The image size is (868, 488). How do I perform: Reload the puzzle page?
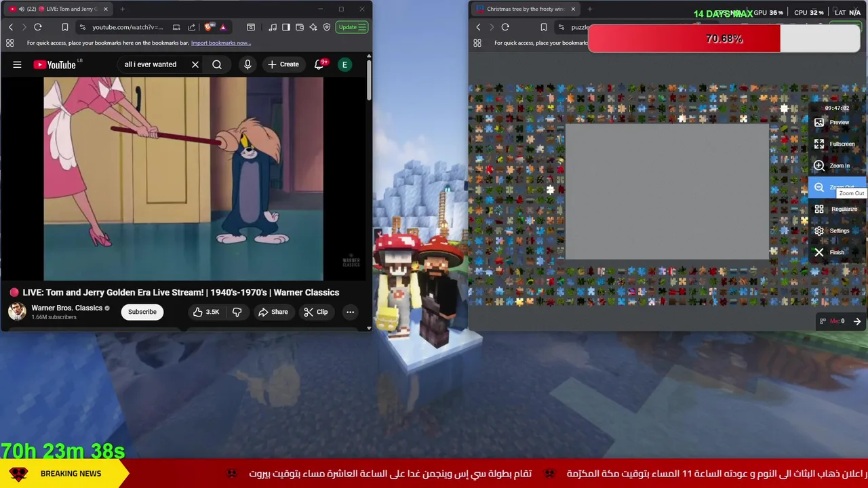click(x=505, y=27)
